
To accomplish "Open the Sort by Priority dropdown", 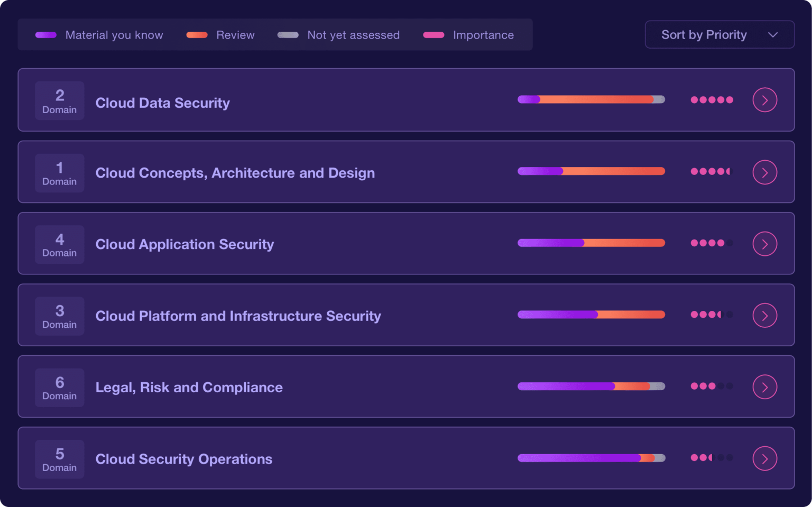I will pos(719,34).
